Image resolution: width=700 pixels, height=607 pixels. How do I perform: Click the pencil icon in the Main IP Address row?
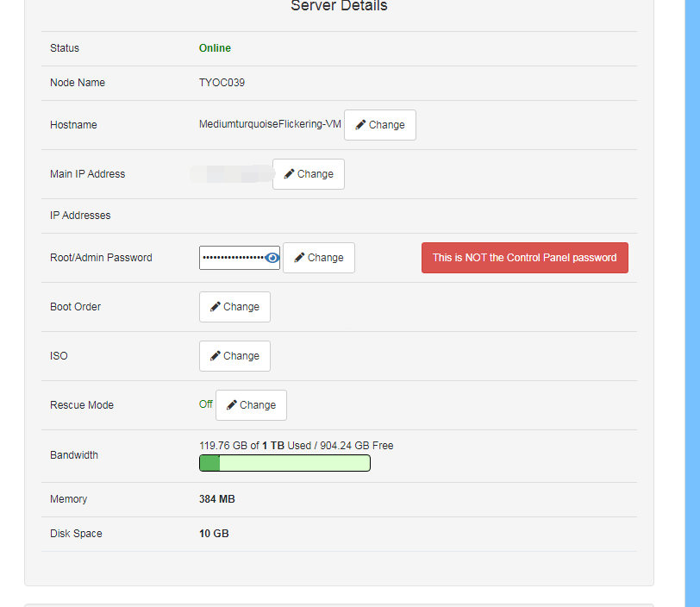coord(289,174)
